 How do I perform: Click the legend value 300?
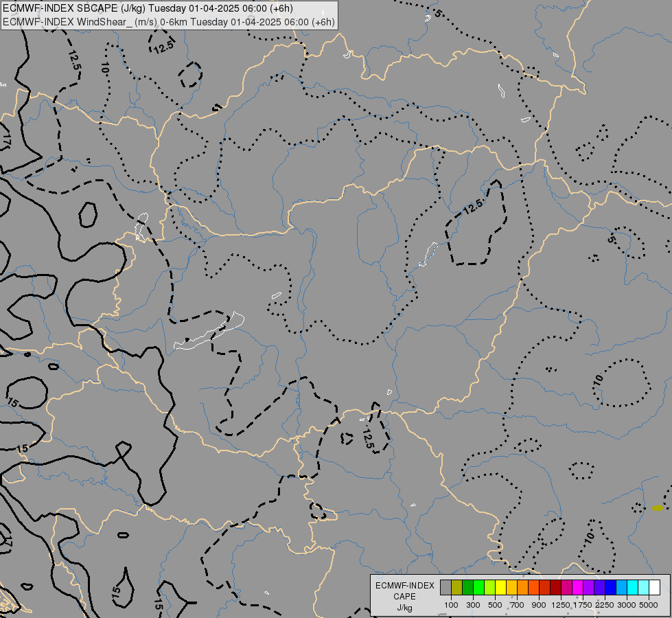[x=473, y=605]
